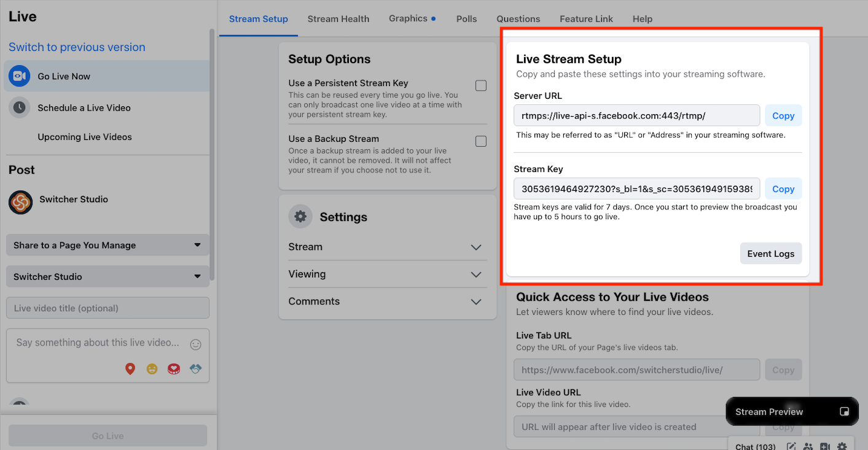Switch to the Stream Setup tab

259,18
